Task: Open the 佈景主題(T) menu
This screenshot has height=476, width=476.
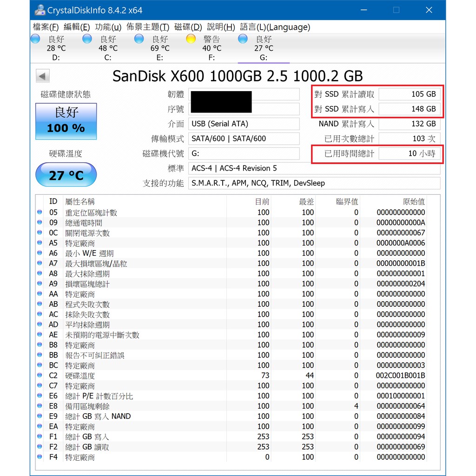Action: coord(147,27)
